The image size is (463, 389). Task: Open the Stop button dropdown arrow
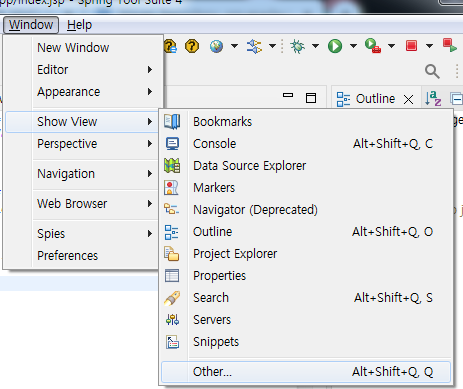(x=430, y=46)
